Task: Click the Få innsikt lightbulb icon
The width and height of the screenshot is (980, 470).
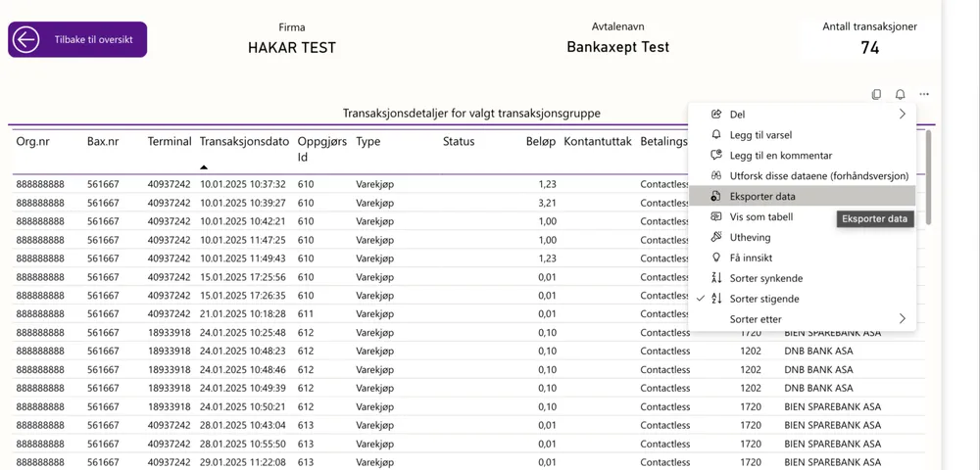Action: coord(715,258)
